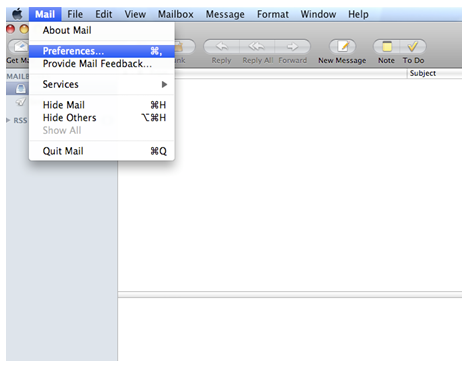Choose About Mail
The height and width of the screenshot is (368, 468).
click(x=102, y=30)
